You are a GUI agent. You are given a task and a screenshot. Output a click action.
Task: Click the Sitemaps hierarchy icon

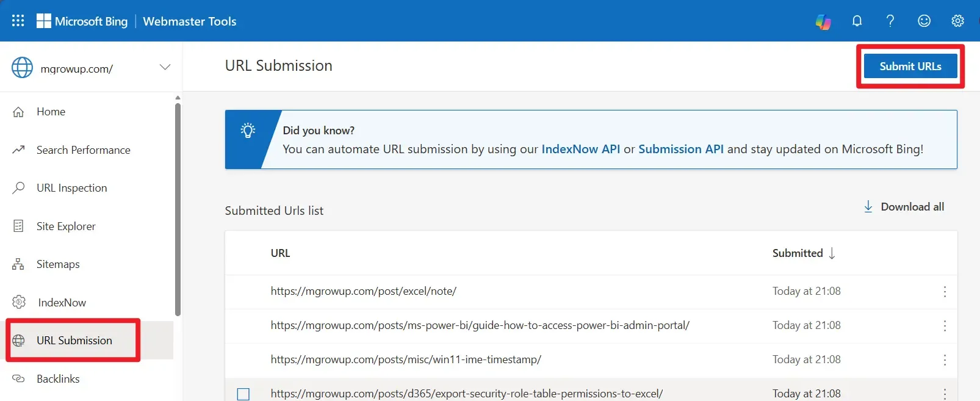(x=18, y=264)
